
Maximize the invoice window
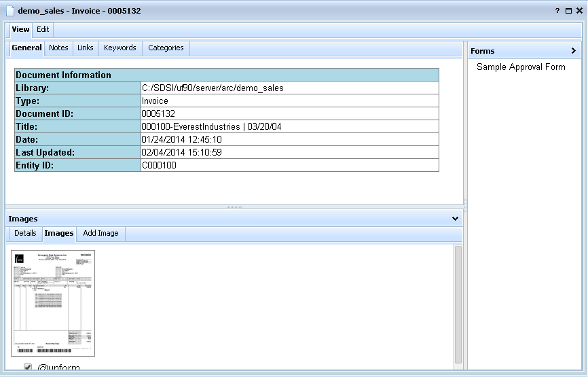point(568,11)
